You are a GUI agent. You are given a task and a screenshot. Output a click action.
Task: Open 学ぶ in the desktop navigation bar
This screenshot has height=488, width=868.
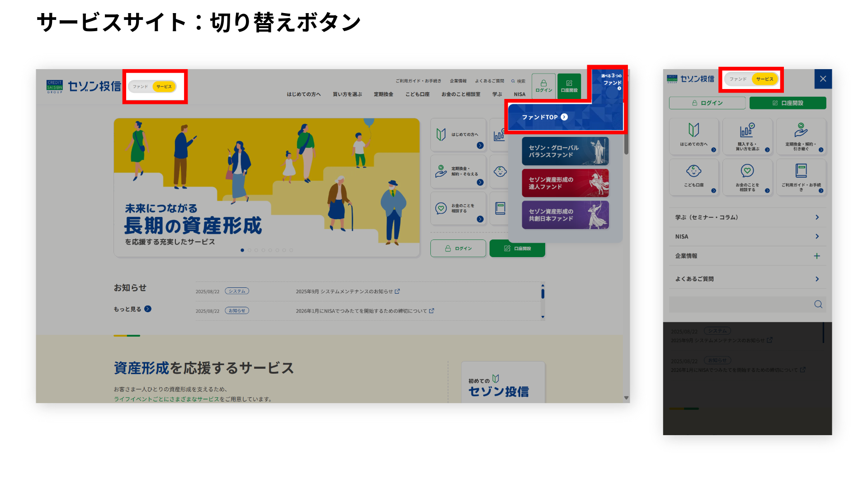(x=497, y=94)
